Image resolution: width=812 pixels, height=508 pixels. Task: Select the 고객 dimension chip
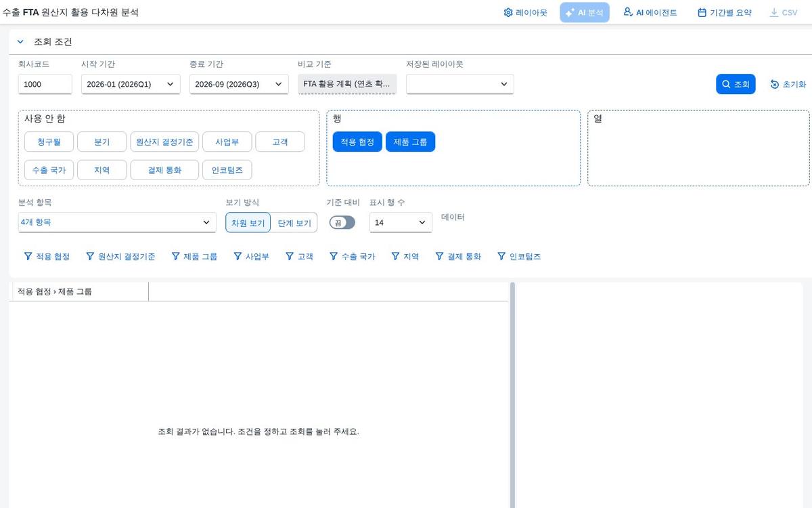coord(280,142)
